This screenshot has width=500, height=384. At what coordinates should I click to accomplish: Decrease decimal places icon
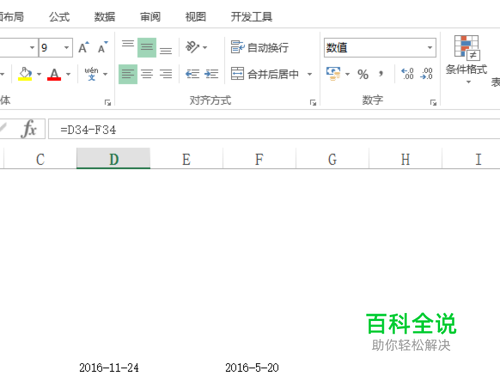tap(427, 74)
